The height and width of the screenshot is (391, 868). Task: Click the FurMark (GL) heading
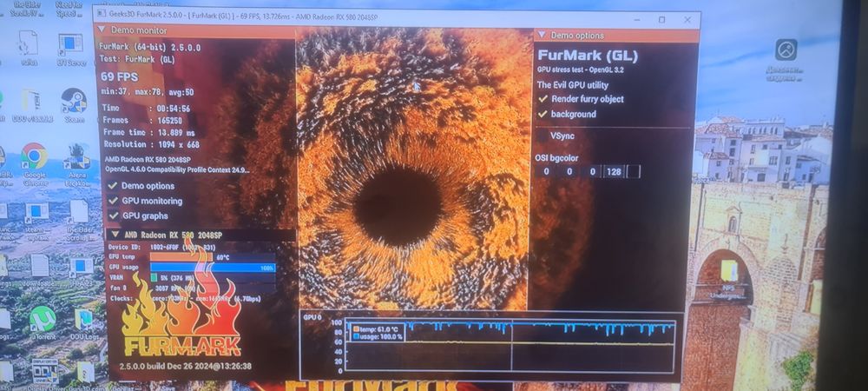pyautogui.click(x=588, y=56)
